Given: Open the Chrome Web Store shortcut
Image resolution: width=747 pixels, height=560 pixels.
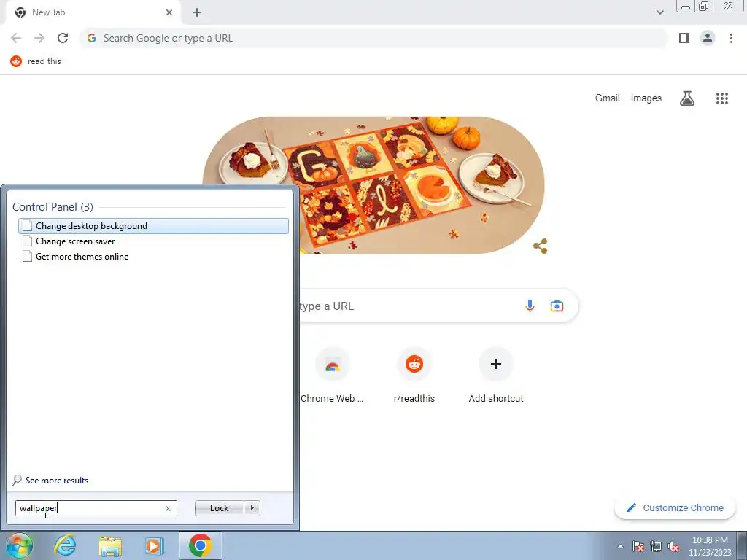Looking at the screenshot, I should [x=332, y=376].
